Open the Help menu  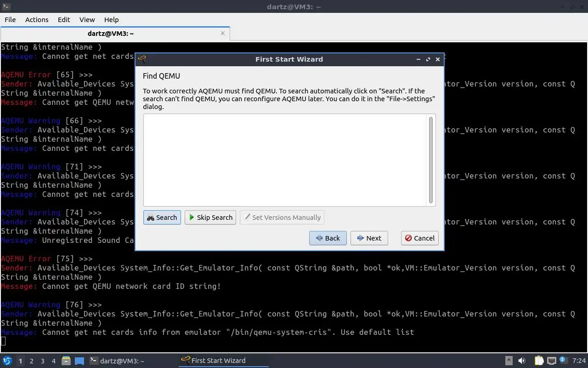coord(111,20)
